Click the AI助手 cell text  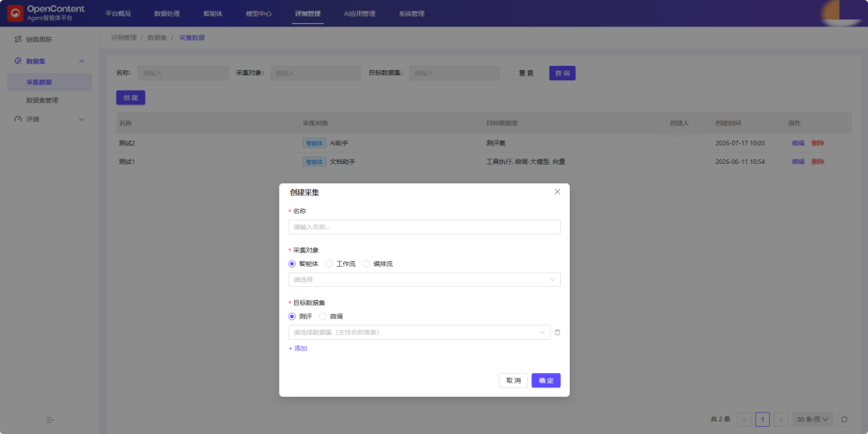coord(339,143)
